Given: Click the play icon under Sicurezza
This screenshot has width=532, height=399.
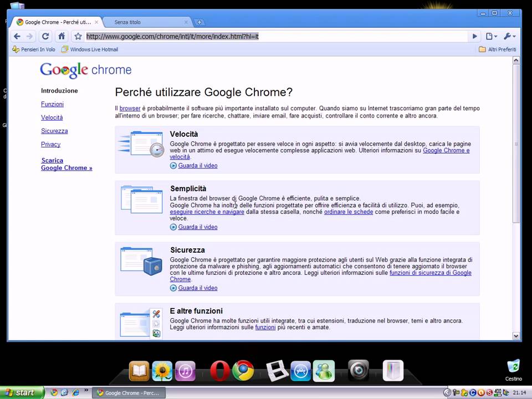Looking at the screenshot, I should pos(173,288).
